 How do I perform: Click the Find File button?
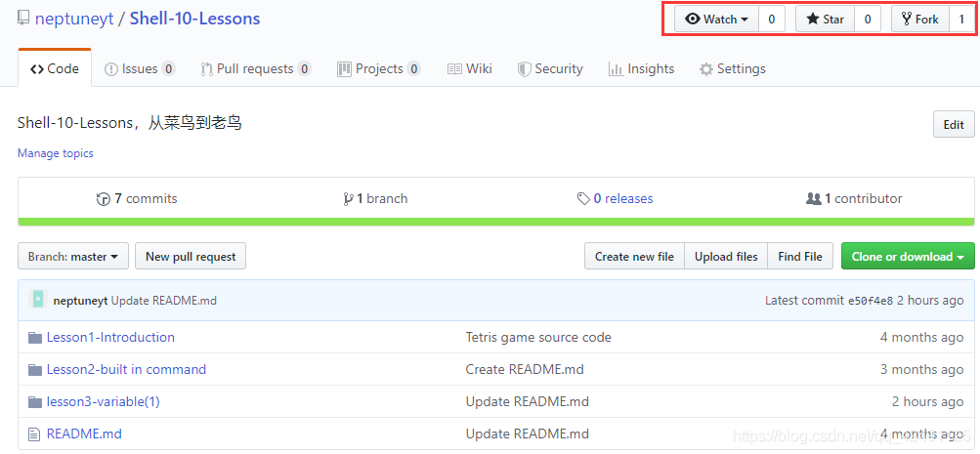click(x=800, y=256)
